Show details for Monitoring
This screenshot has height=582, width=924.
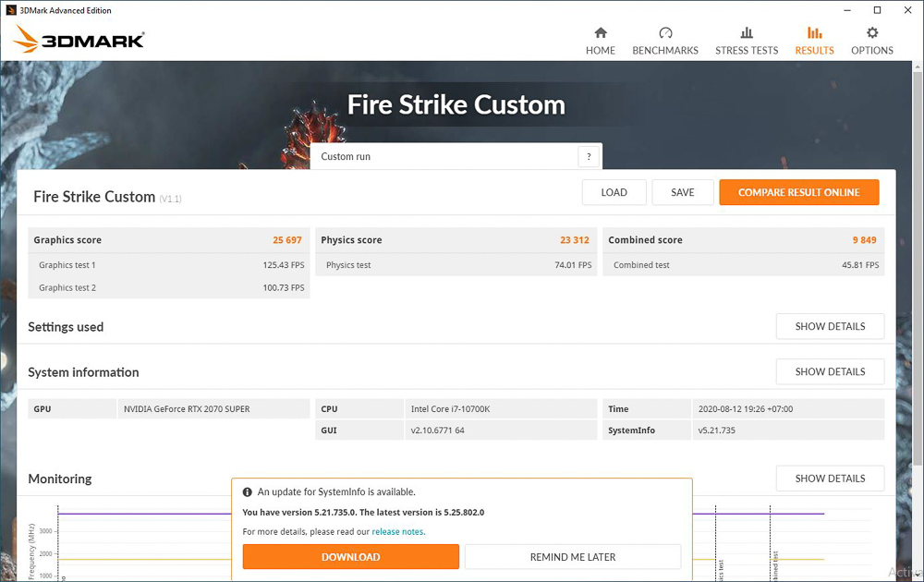coord(831,479)
